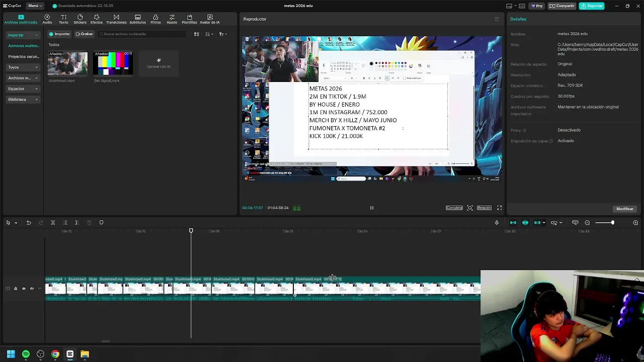Image resolution: width=644 pixels, height=362 pixels.
Task: Click the Modificar button in Detalles
Action: 625,209
